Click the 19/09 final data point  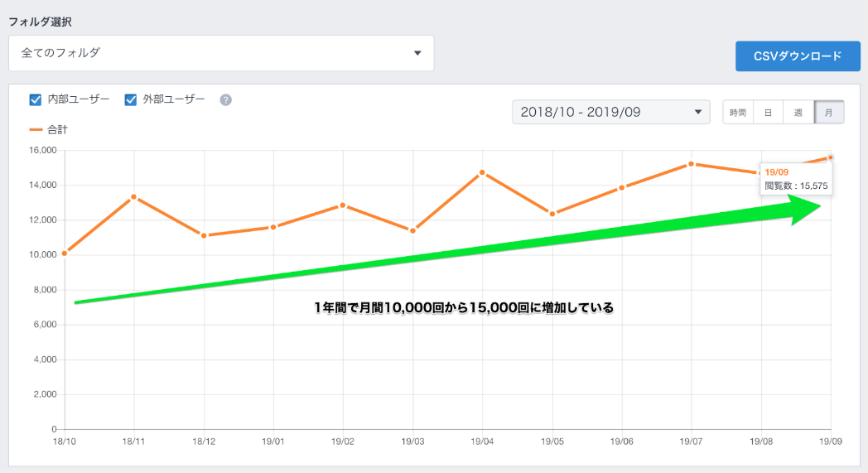tap(830, 157)
